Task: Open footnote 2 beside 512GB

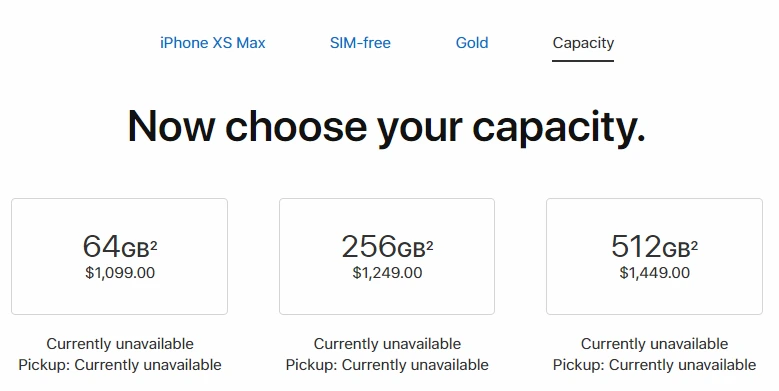Action: coord(695,245)
